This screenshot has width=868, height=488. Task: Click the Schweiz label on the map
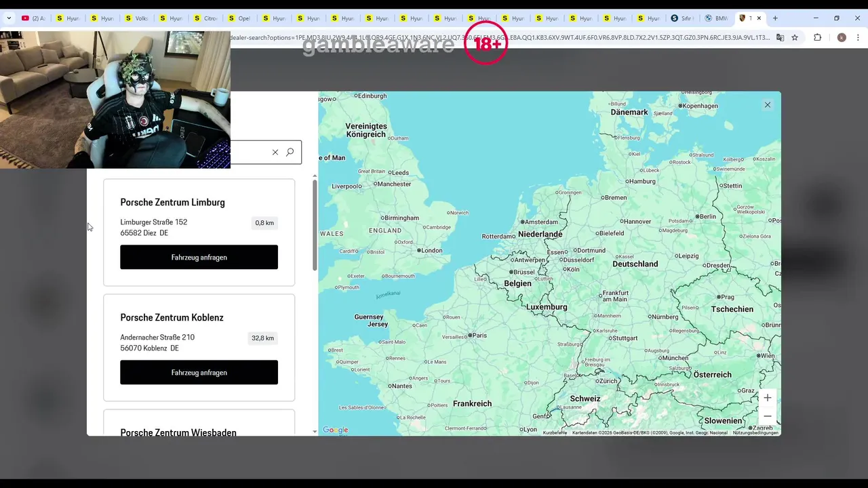[585, 399]
